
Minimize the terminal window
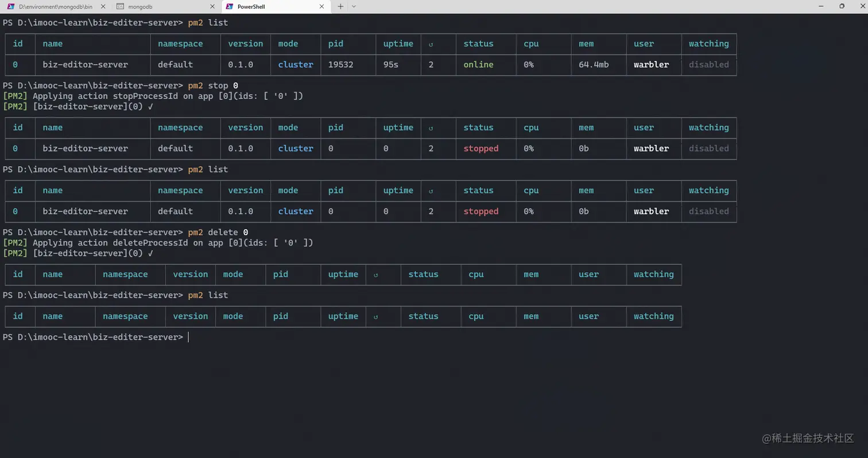click(x=821, y=6)
